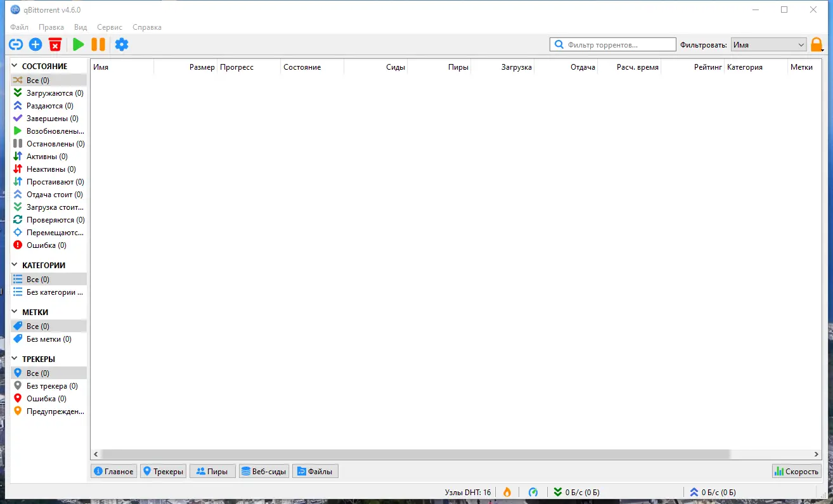Open the Правка menu
Image resolution: width=833 pixels, height=504 pixels.
[51, 27]
